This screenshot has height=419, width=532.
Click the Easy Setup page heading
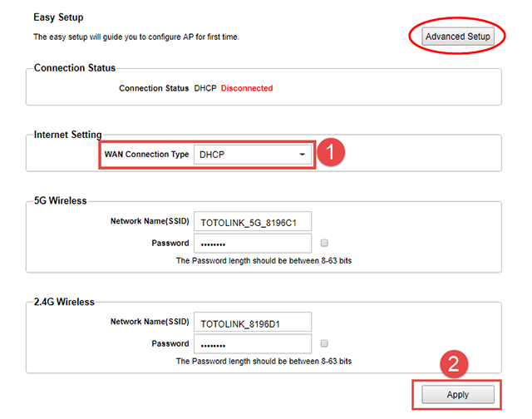tap(58, 17)
